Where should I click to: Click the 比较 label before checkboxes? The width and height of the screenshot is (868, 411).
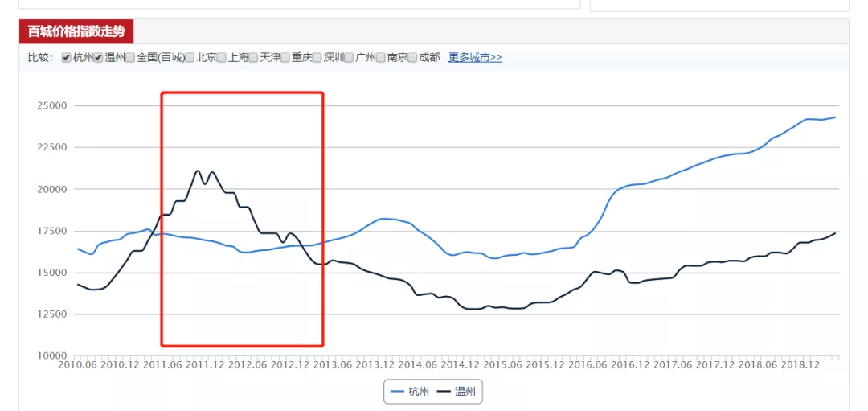[40, 58]
